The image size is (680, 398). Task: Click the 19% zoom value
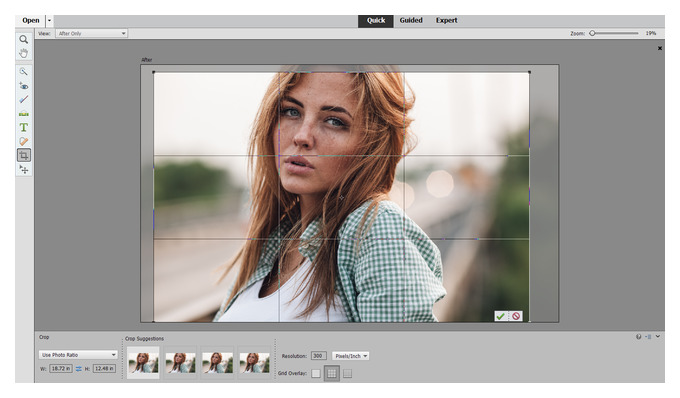pos(651,33)
